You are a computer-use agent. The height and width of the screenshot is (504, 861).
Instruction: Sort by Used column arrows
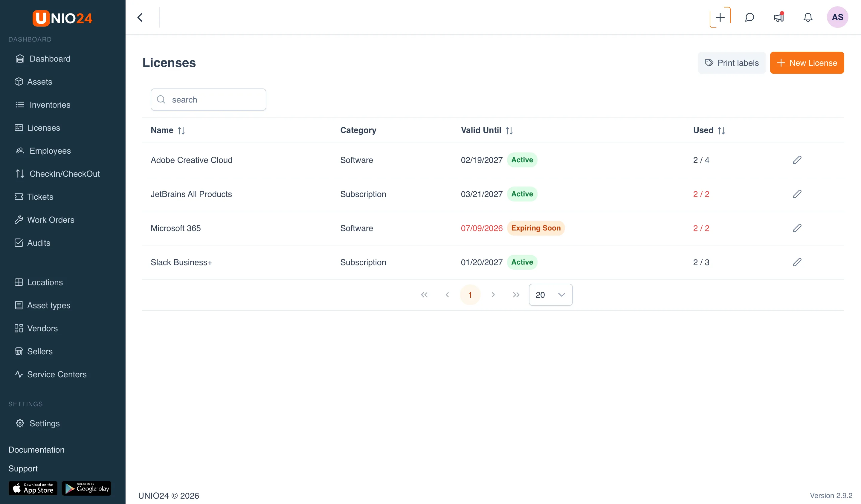point(721,131)
